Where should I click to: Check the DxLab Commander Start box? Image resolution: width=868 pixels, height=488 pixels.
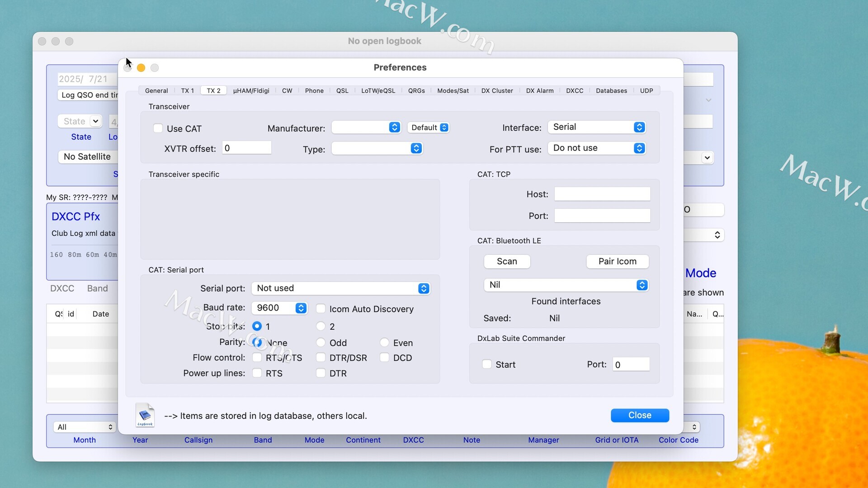click(487, 364)
